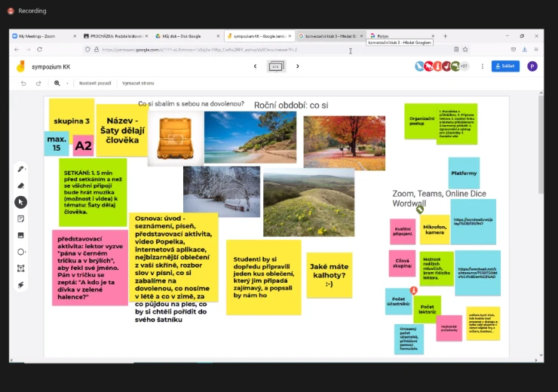This screenshot has width=558, height=392.
Task: Click the Pocket save icon in toolbar
Action: pyautogui.click(x=514, y=50)
